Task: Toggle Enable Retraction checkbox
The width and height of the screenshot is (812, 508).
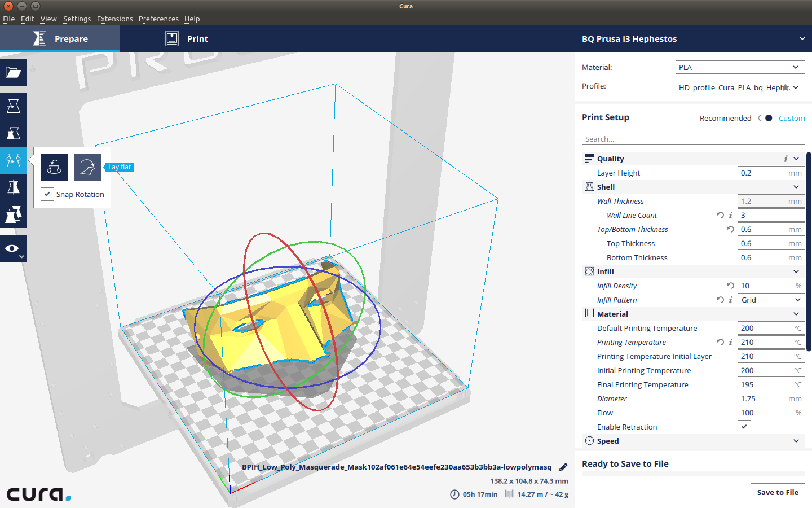Action: tap(744, 427)
